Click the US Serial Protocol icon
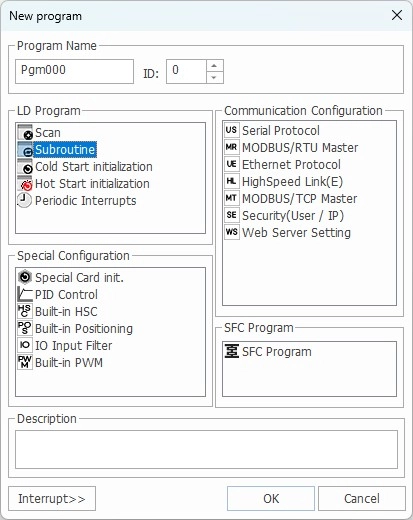 click(232, 130)
